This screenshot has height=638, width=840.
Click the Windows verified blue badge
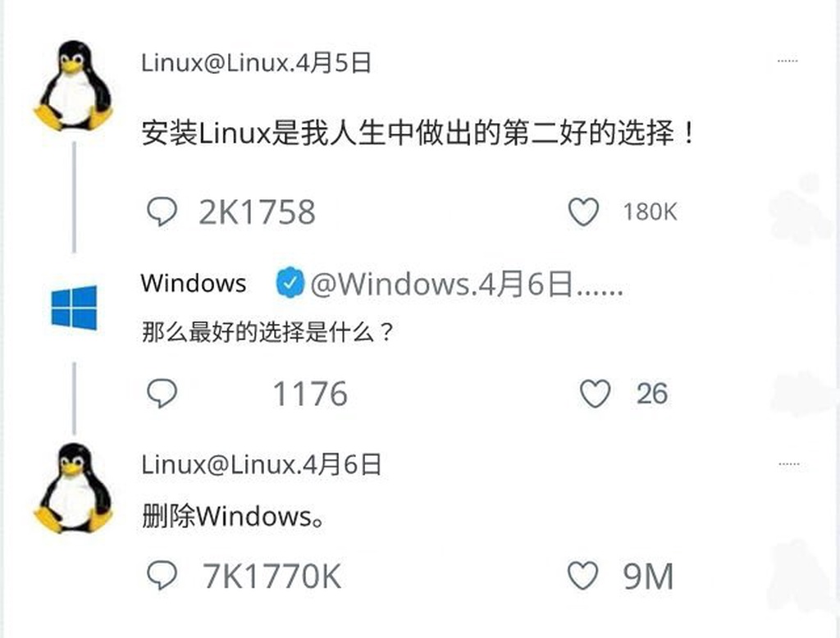[290, 282]
